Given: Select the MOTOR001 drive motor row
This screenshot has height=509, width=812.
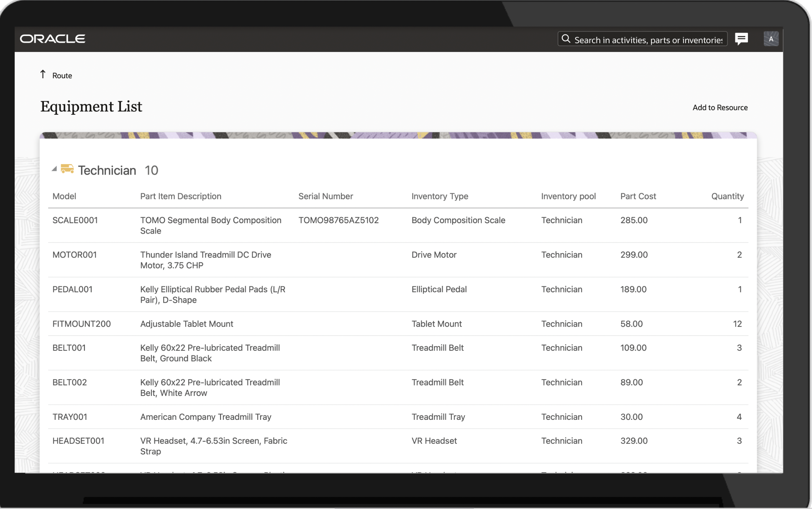Looking at the screenshot, I should [74, 255].
